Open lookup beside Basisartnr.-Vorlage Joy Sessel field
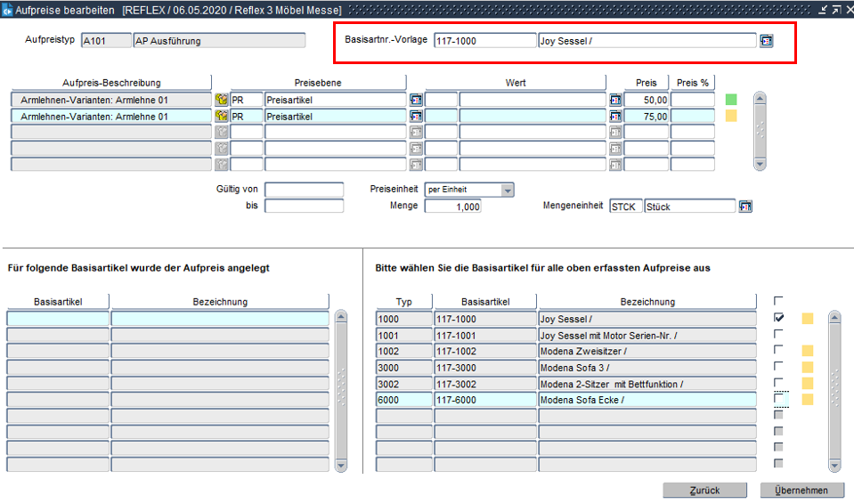The image size is (854, 504). pyautogui.click(x=766, y=41)
